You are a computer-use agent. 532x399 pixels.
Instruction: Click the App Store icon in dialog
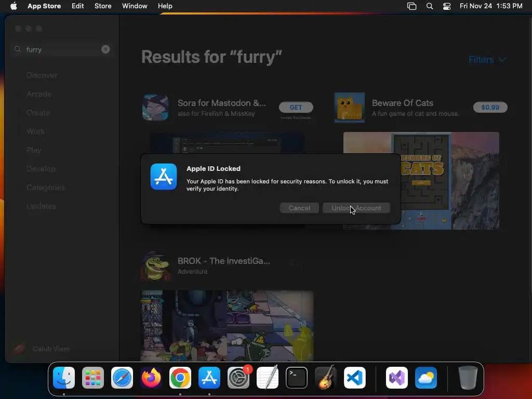164,177
